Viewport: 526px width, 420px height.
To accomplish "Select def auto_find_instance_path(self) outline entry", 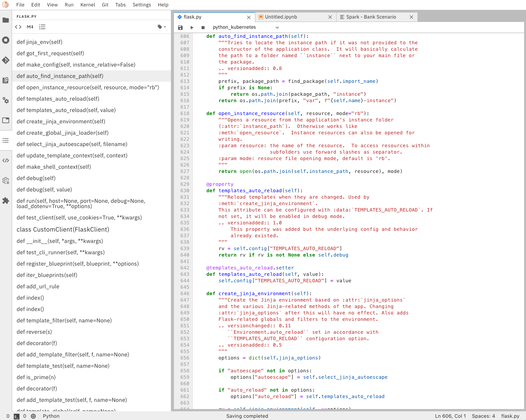I will pos(91,76).
